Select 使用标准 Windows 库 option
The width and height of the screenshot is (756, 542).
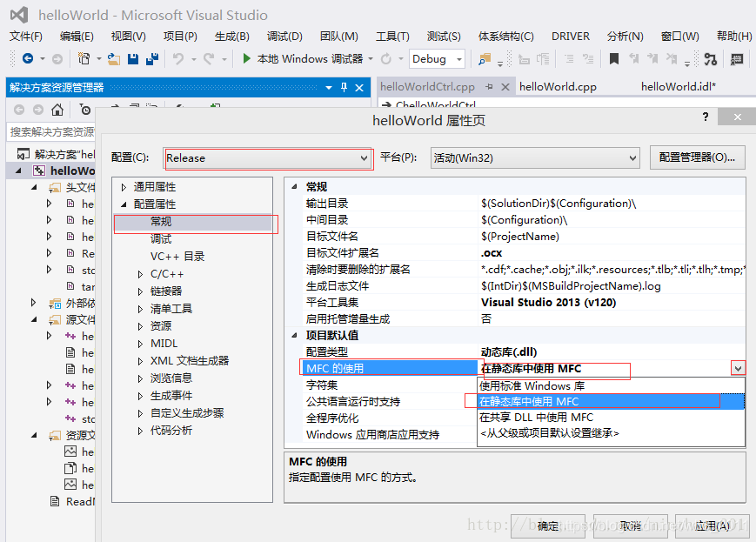coord(611,385)
